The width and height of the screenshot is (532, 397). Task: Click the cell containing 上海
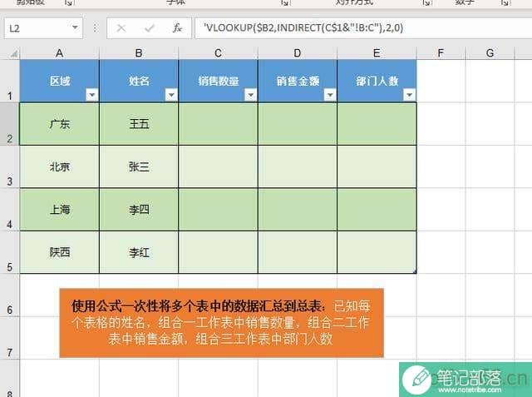point(59,210)
